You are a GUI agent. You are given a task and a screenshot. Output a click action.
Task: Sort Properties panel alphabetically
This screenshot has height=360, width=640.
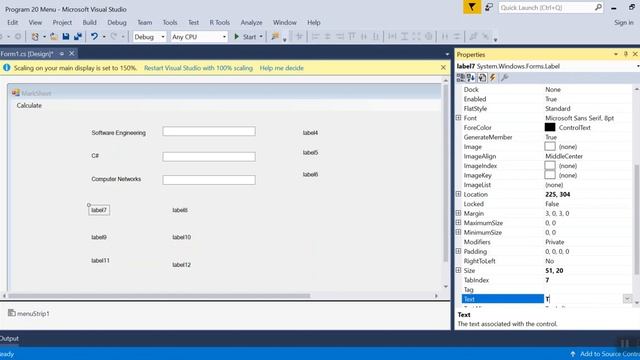[471, 78]
